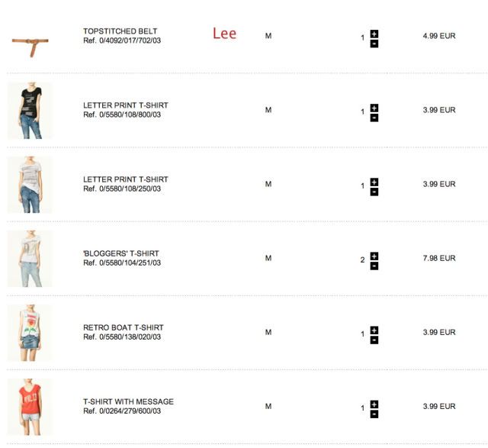The height and width of the screenshot is (448, 488).
Task: Increase quantity of white Letter Print T-shirt
Action: pyautogui.click(x=374, y=182)
